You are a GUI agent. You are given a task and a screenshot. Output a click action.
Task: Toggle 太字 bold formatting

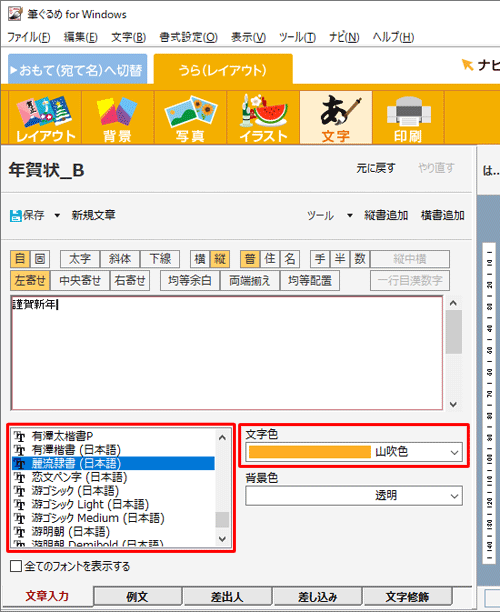pyautogui.click(x=80, y=259)
